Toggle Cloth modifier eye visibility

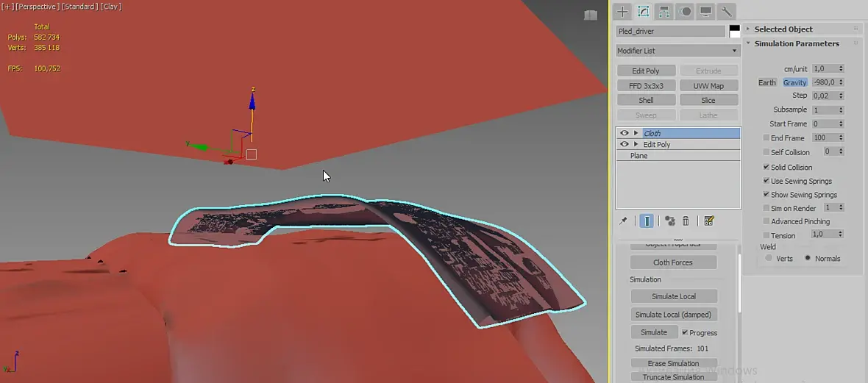point(625,133)
